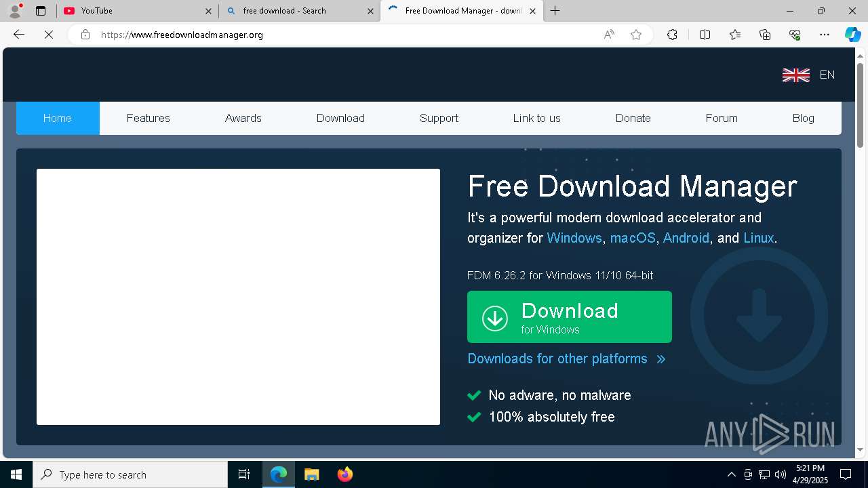The height and width of the screenshot is (488, 868).
Task: Open Task View on the taskbar
Action: pos(244,474)
